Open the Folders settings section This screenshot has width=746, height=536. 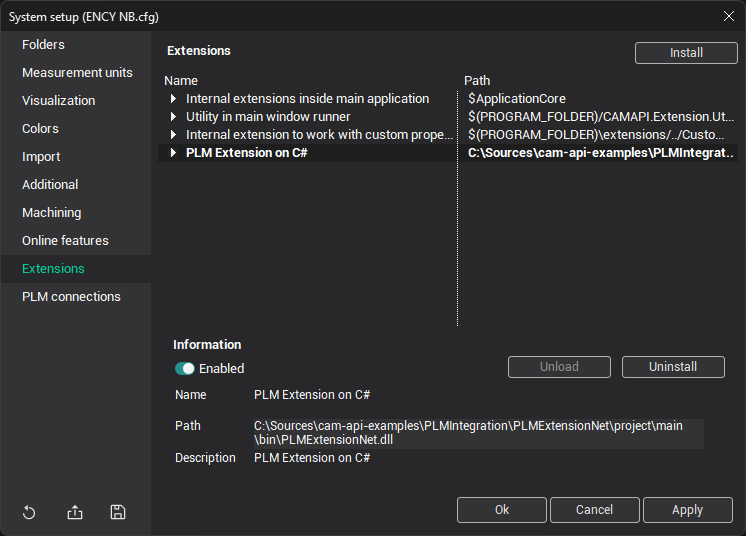[x=43, y=45]
